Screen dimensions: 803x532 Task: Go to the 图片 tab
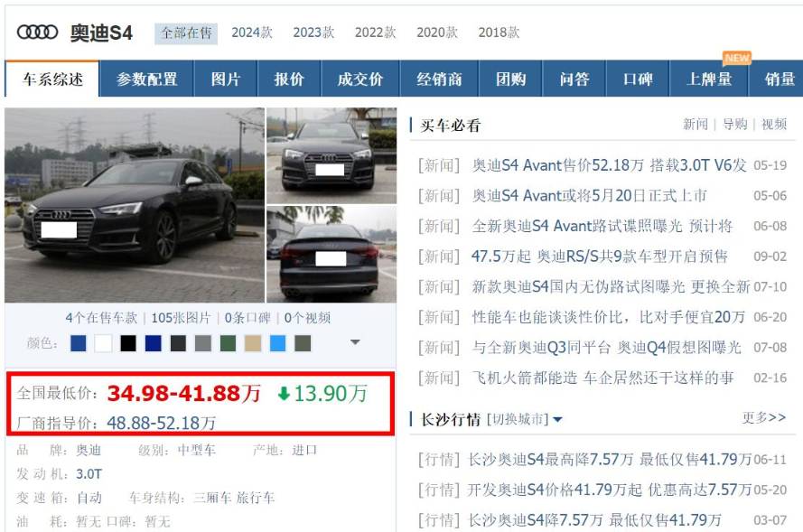(x=225, y=79)
